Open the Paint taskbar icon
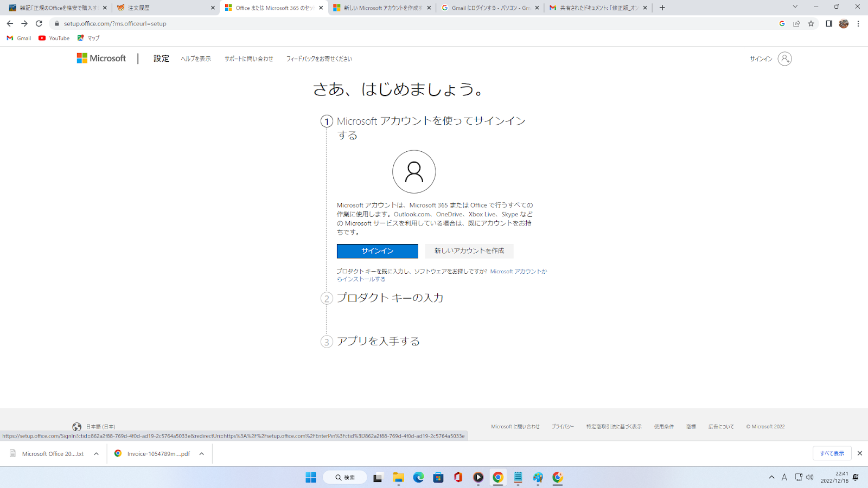The image size is (868, 488). (538, 477)
